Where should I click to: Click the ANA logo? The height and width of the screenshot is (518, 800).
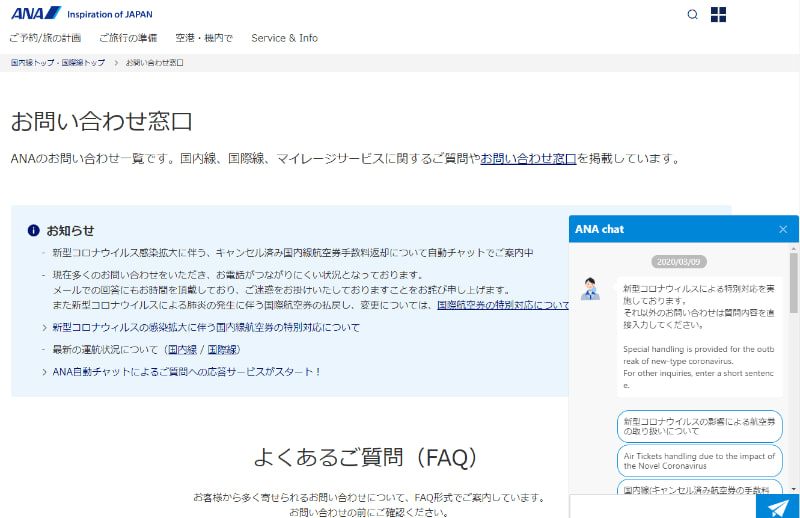[x=36, y=13]
